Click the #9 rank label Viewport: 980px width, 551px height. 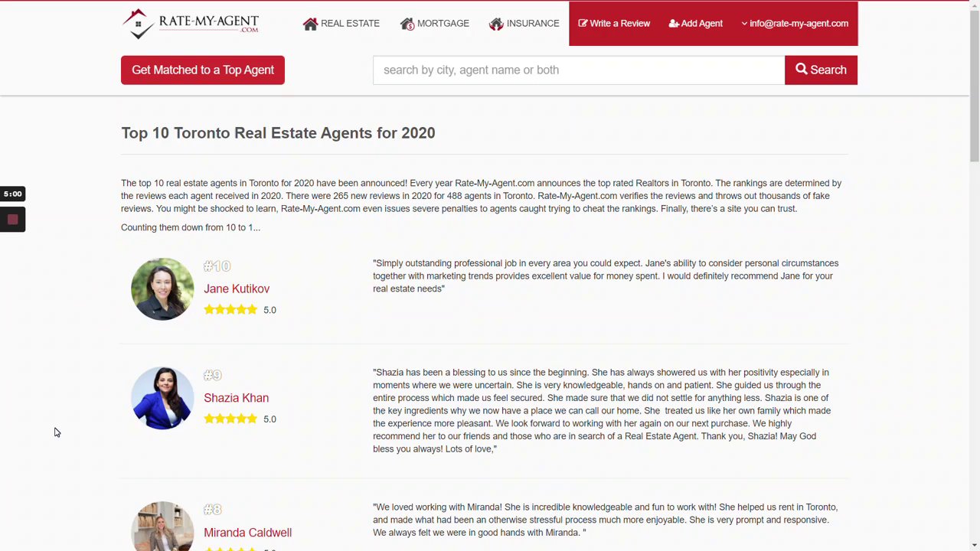point(212,375)
